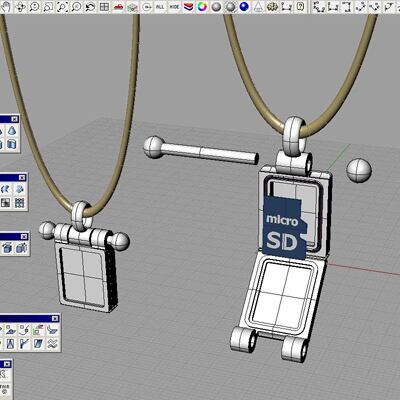The width and height of the screenshot is (400, 400).
Task: Click the Zoom Selected magnifier
Action: coord(76,6)
